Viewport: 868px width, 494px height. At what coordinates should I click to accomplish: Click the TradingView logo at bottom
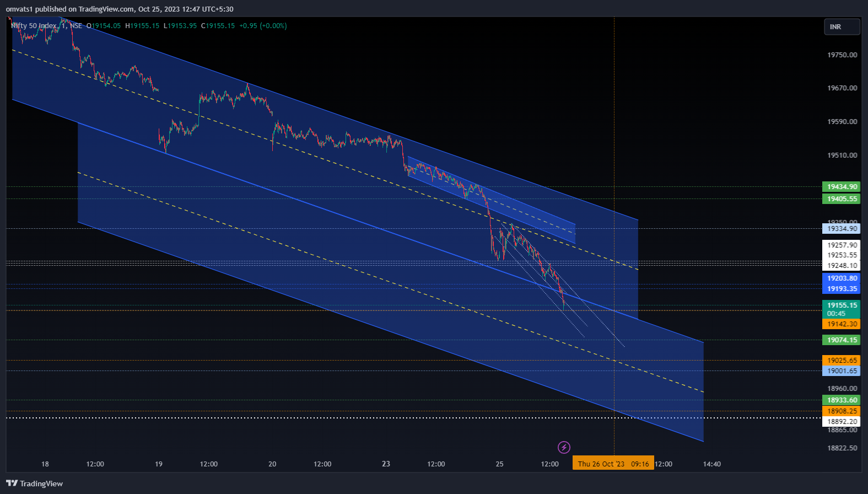(35, 484)
